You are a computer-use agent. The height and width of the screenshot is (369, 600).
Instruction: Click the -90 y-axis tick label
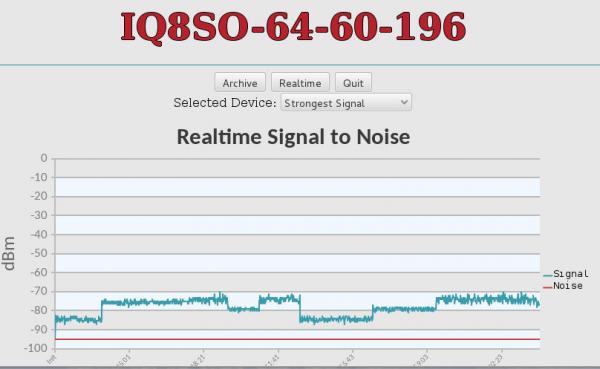coord(39,329)
